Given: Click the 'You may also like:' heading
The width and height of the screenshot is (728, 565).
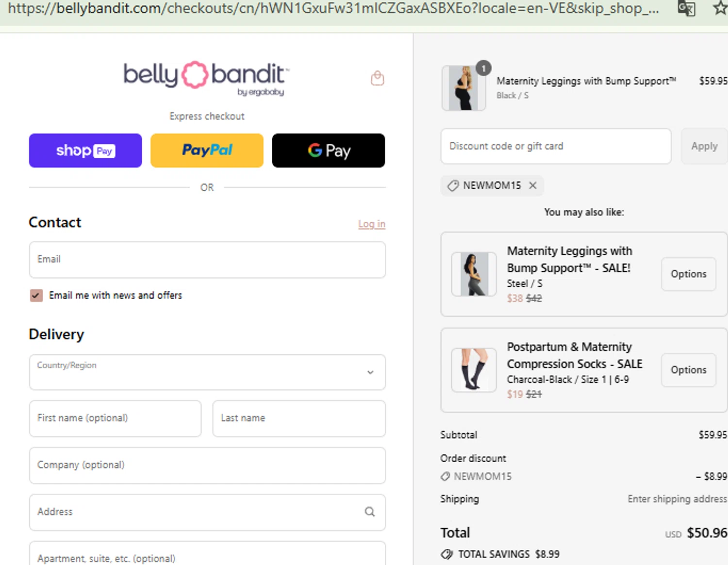Looking at the screenshot, I should (x=584, y=212).
